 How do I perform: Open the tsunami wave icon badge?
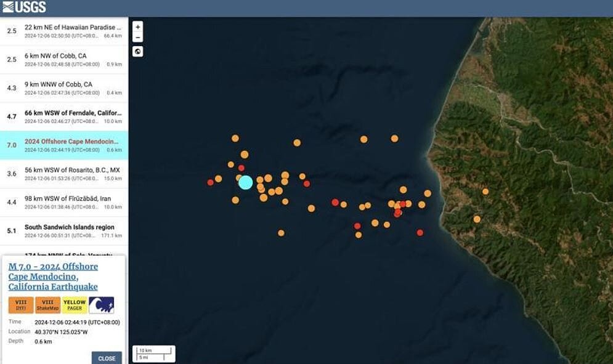point(101,305)
